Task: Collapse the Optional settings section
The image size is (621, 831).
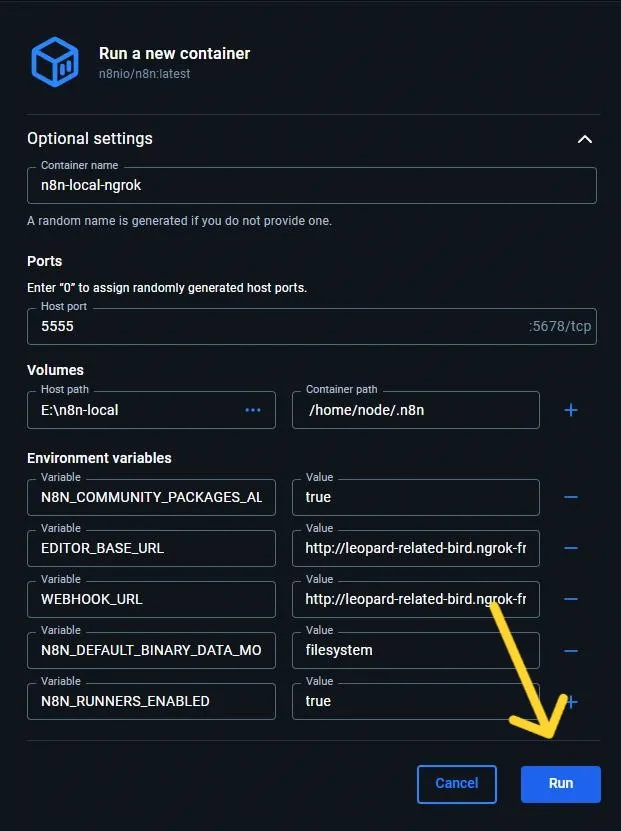Action: 585,139
